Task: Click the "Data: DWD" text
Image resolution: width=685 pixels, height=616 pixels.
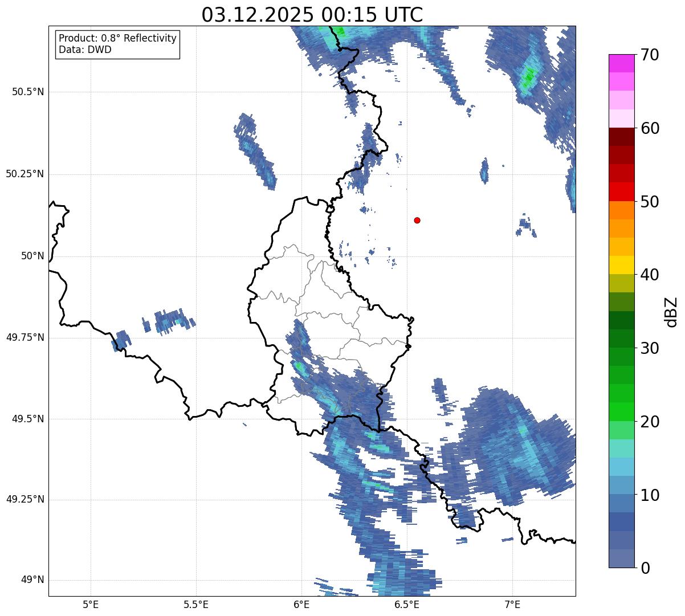Action: pyautogui.click(x=85, y=50)
